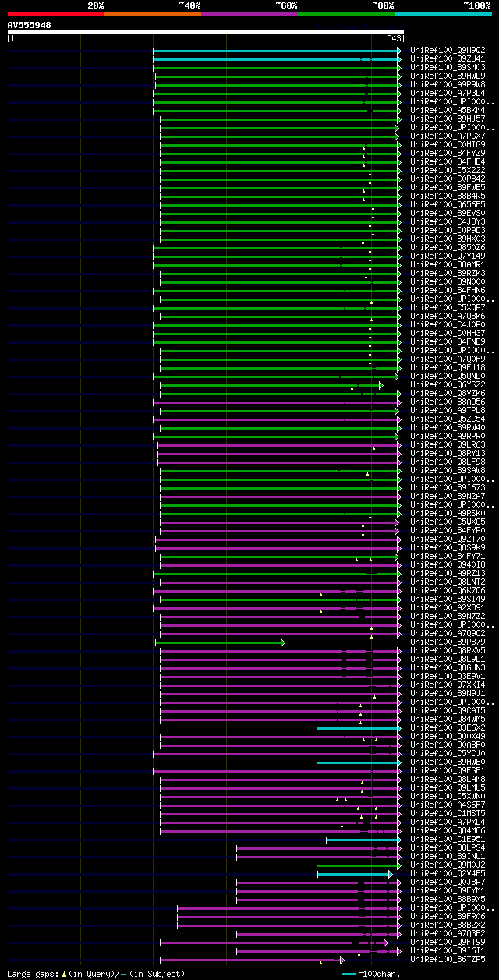Open hit UniRef100_A7PGX7

[448, 136]
